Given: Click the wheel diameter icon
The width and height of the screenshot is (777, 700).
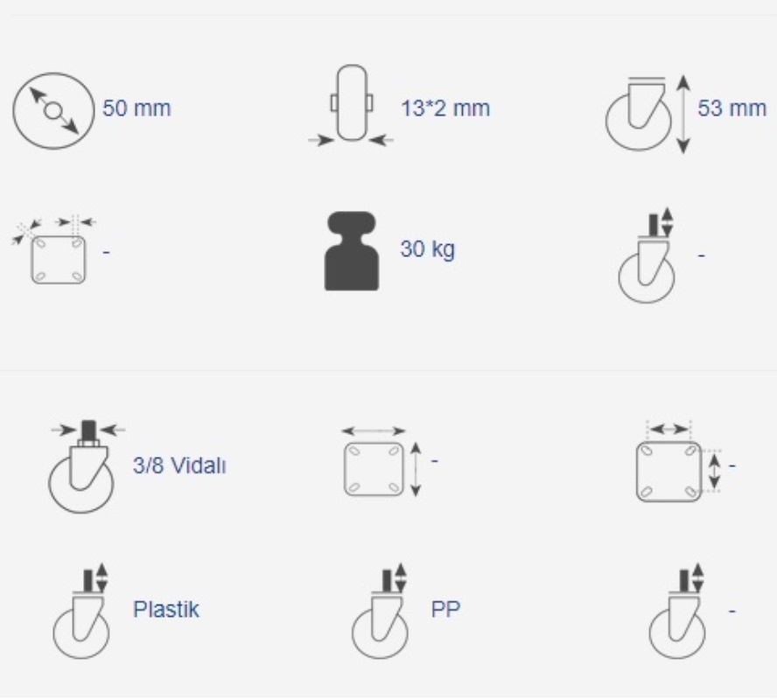Looking at the screenshot, I should [x=53, y=111].
